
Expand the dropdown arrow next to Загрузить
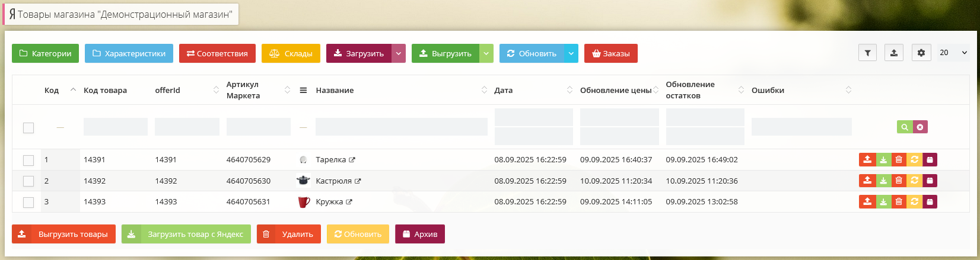[x=399, y=53]
